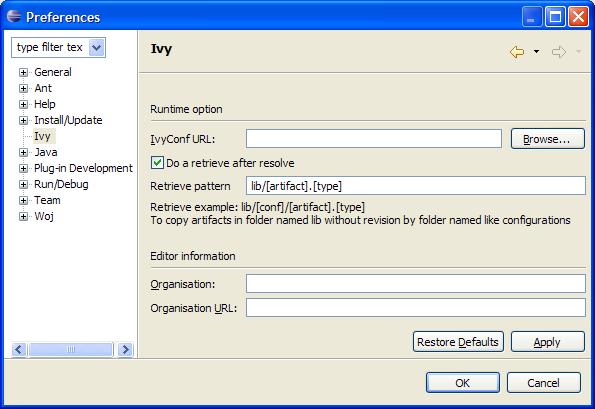This screenshot has height=409, width=595.
Task: Open the back history dropdown arrow
Action: tap(536, 52)
